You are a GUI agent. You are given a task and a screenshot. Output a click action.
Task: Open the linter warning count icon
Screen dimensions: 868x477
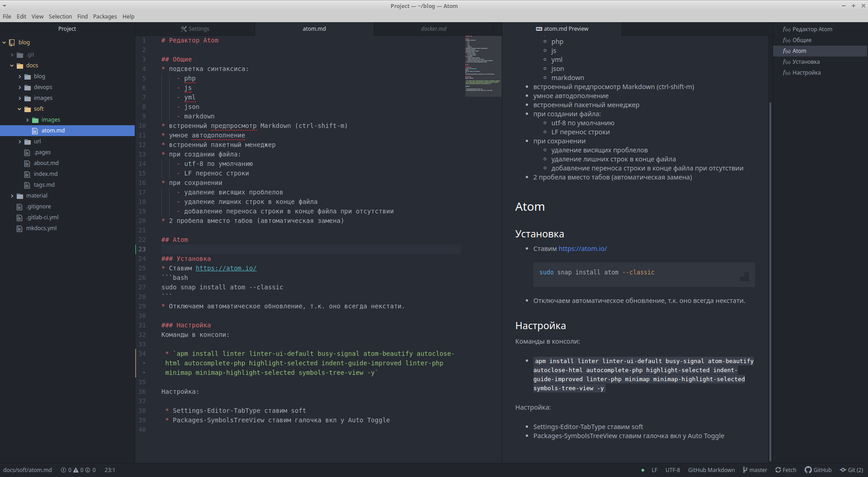pyautogui.click(x=76, y=470)
